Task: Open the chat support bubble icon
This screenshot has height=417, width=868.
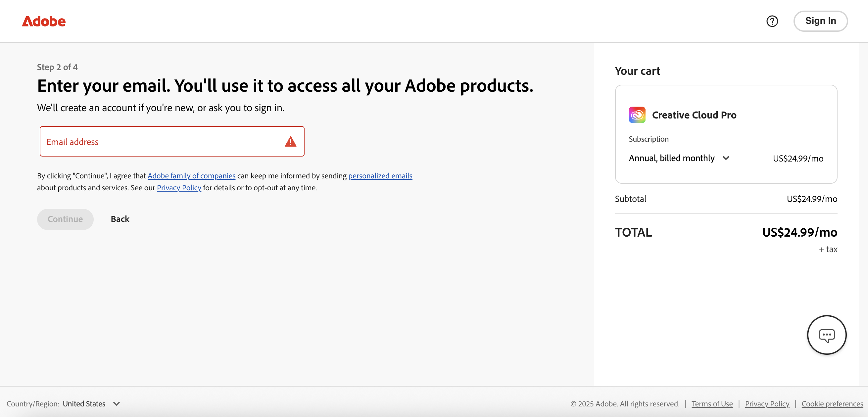Action: 826,335
